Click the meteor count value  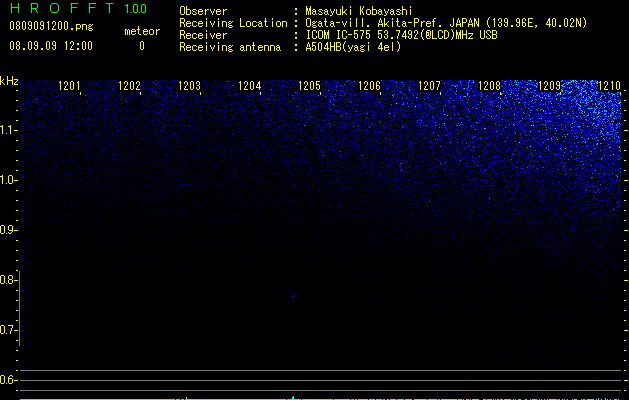coord(142,46)
